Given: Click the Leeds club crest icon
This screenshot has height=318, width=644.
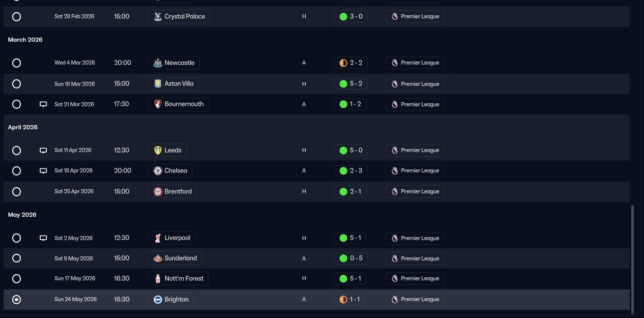Looking at the screenshot, I should [x=158, y=150].
